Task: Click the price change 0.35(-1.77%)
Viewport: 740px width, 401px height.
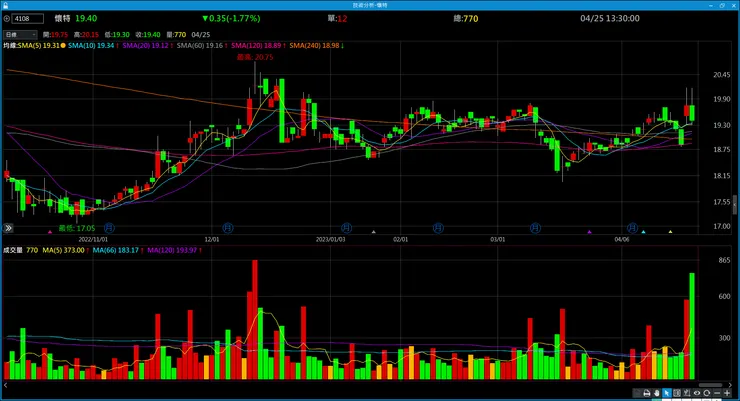Action: [231, 18]
